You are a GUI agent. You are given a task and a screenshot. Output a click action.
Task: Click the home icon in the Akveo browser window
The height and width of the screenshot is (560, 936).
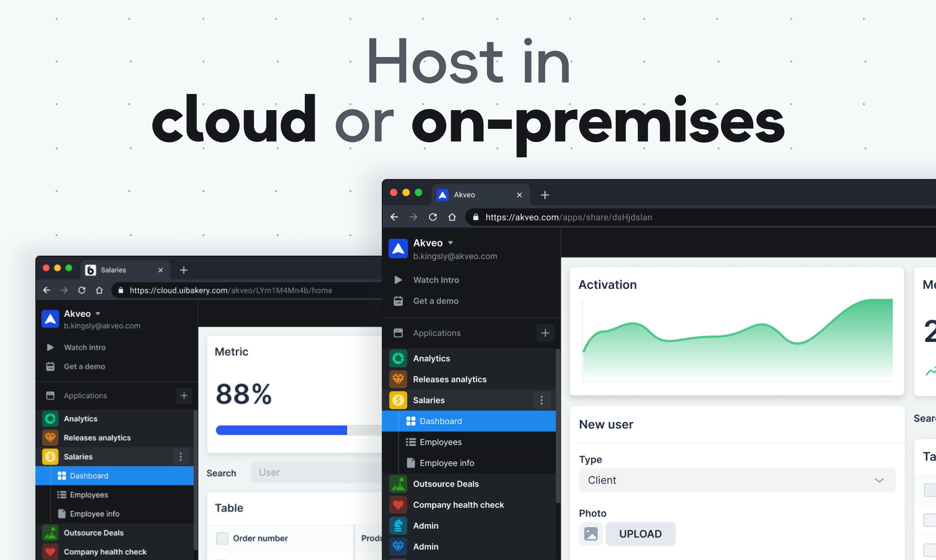tap(452, 217)
